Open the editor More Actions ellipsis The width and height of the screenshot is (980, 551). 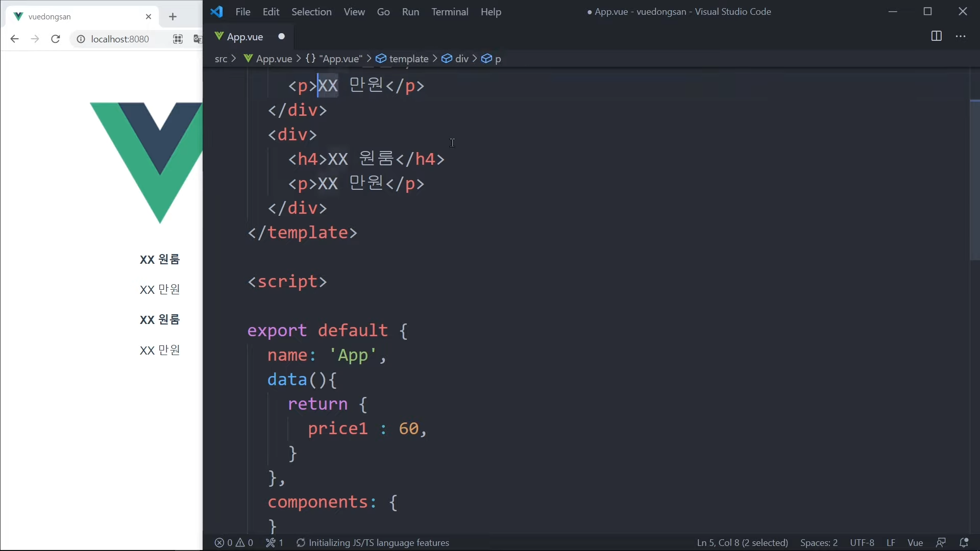961,36
